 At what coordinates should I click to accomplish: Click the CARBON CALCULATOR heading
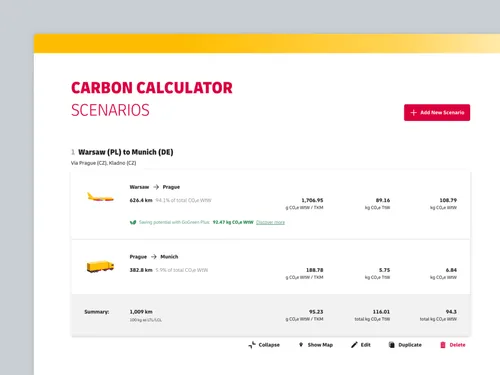[x=152, y=88]
